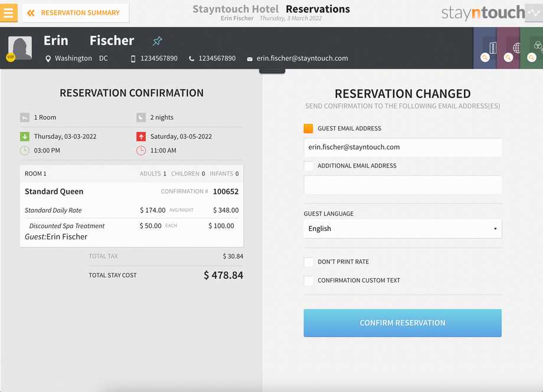The height and width of the screenshot is (392, 543).
Task: Click the Stayntouch Hotel title
Action: pyautogui.click(x=235, y=9)
